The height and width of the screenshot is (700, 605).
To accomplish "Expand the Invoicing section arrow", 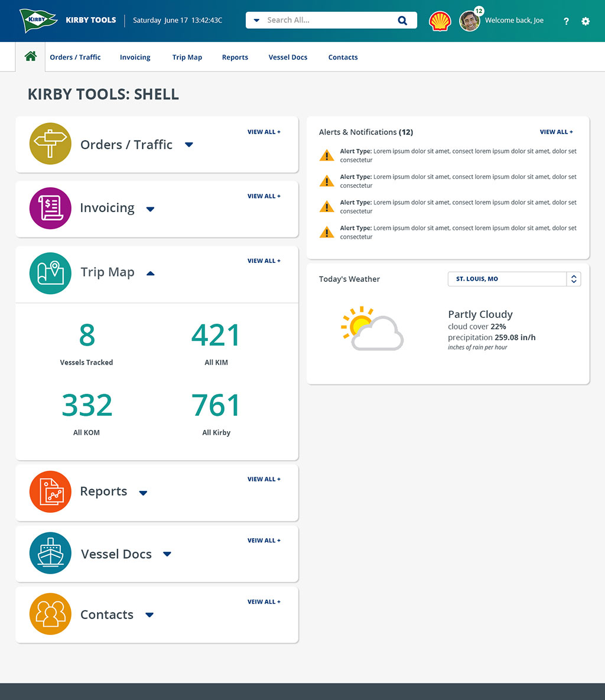I will tap(151, 209).
